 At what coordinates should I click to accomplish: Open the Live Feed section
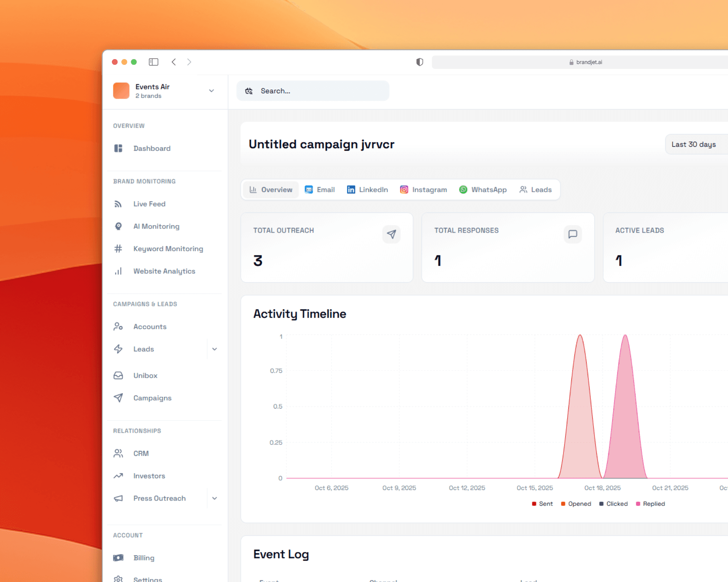pos(149,204)
